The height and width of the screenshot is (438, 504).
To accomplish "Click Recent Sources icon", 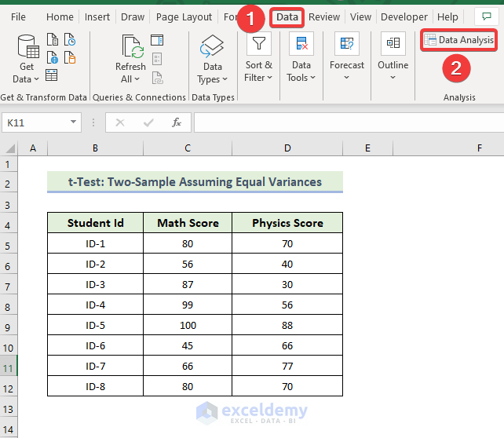I will tap(70, 39).
